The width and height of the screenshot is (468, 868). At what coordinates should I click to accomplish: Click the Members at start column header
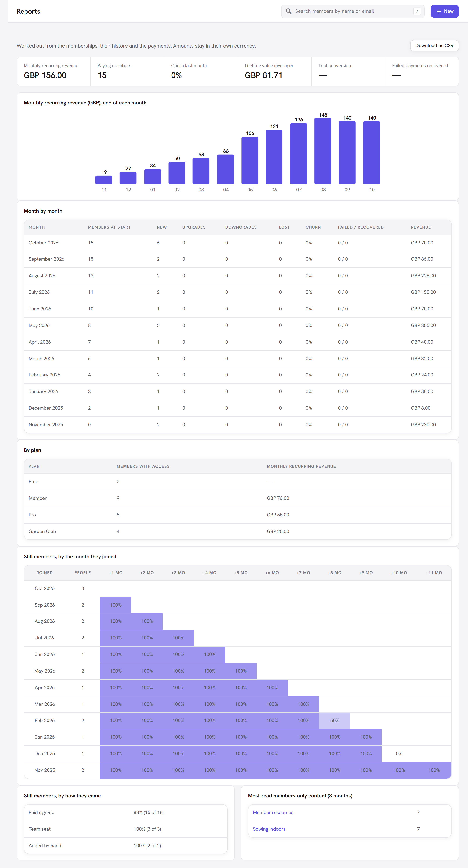click(109, 227)
